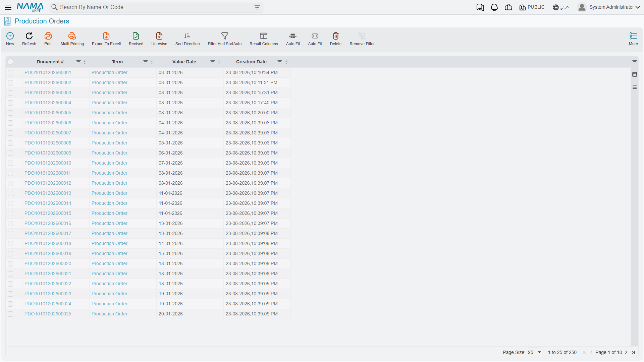Image resolution: width=644 pixels, height=362 pixels.
Task: Open Value Date column options menu
Action: 219,62
